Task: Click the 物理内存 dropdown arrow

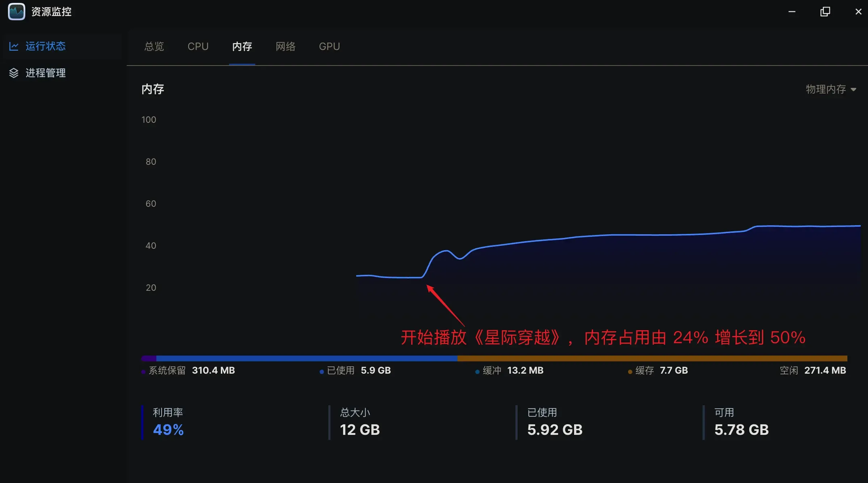Action: [854, 89]
